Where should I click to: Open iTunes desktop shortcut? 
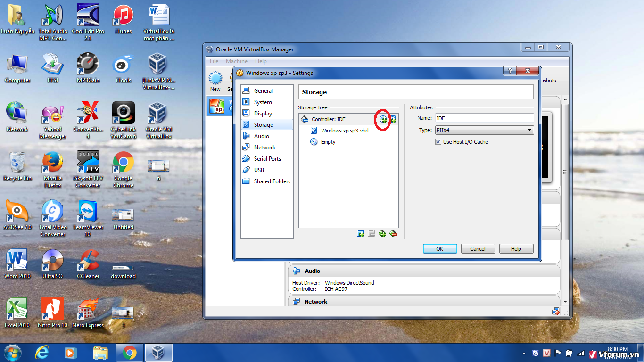[x=123, y=20]
